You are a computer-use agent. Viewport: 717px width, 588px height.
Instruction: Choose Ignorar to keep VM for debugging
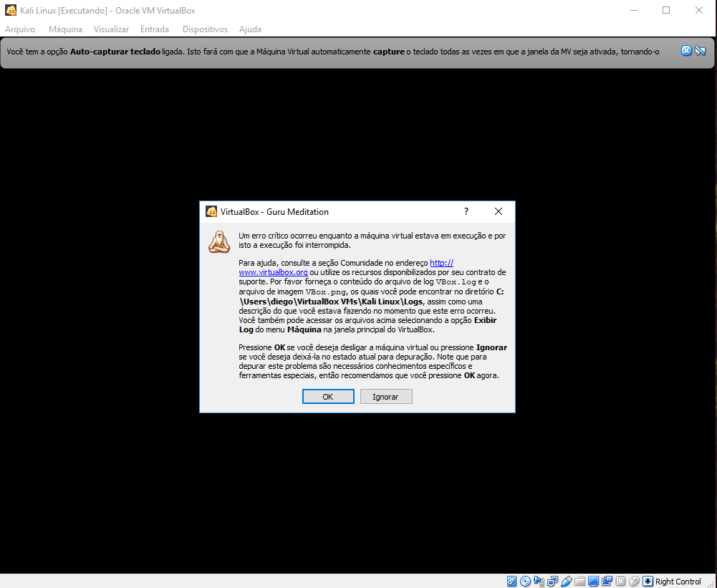pos(386,397)
